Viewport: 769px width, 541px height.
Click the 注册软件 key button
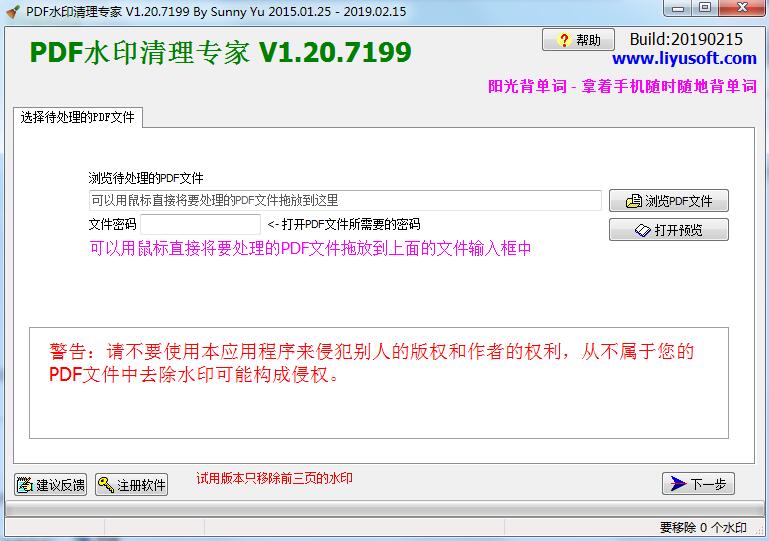coord(131,485)
